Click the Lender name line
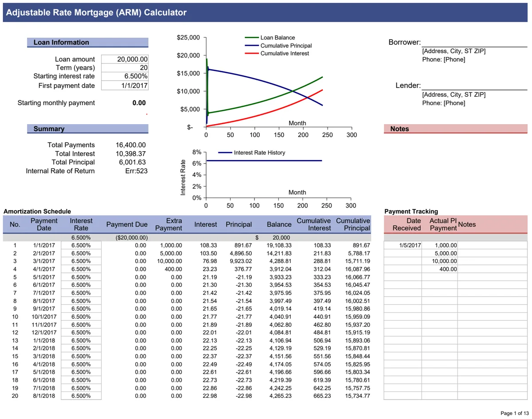Image resolution: width=532 pixels, height=419 pixels. point(474,86)
